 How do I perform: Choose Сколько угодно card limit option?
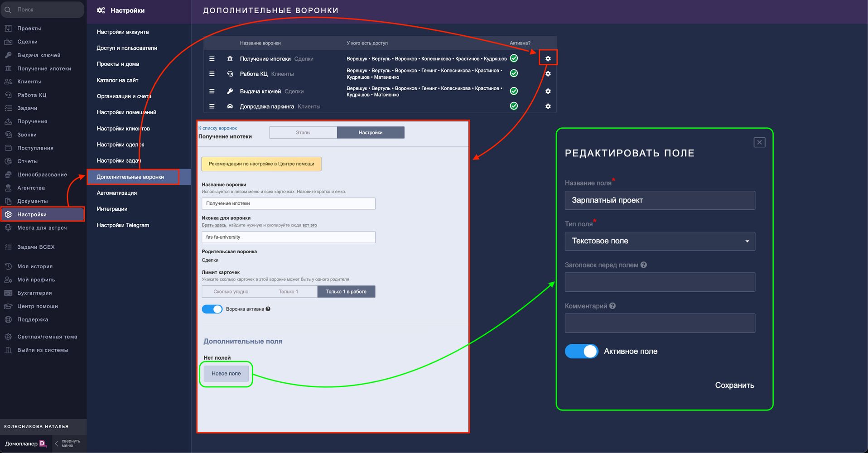231,292
